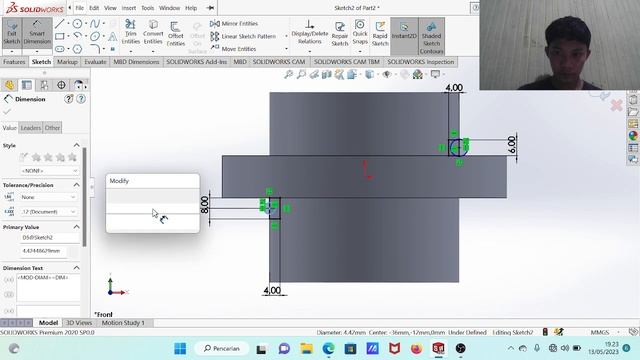Open the tolerance type None dropdown

(48, 197)
